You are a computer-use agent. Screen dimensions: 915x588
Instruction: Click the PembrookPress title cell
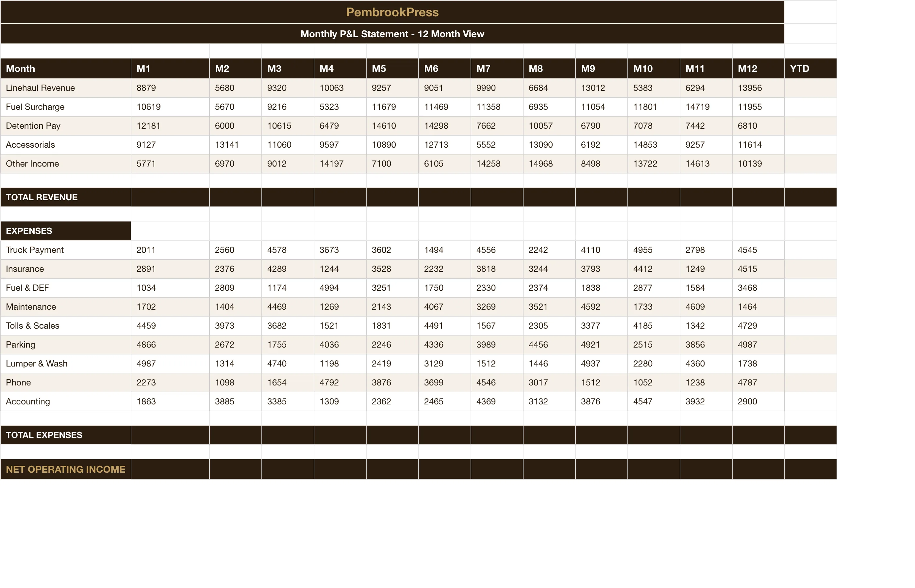(x=392, y=12)
